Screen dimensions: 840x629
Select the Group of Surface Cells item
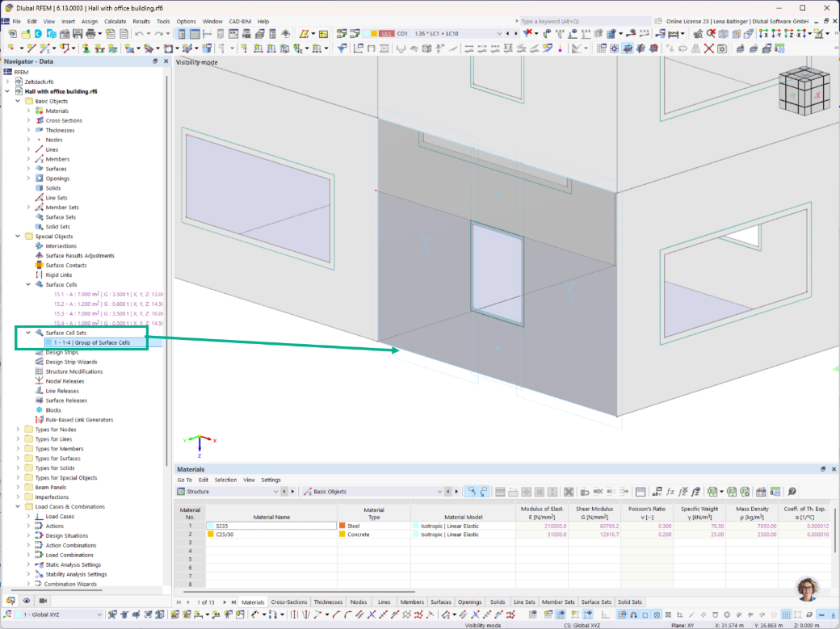tap(91, 342)
